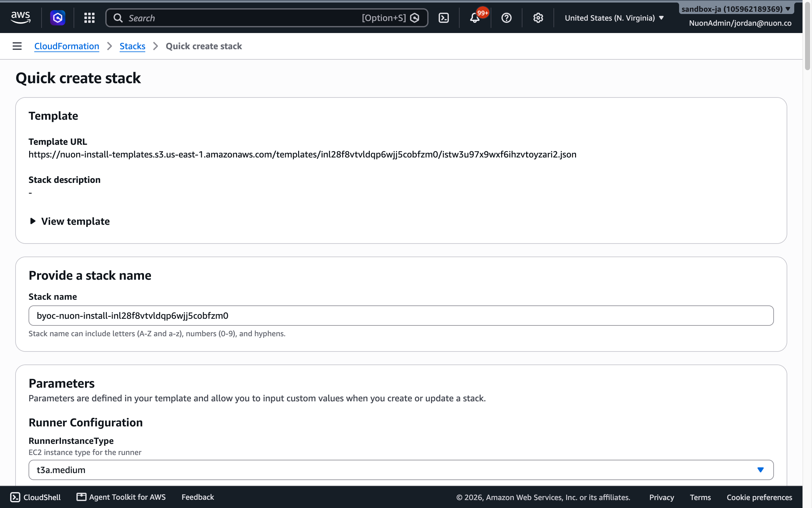Click the Quick create stack breadcrumb text
The height and width of the screenshot is (508, 812).
pyautogui.click(x=204, y=46)
